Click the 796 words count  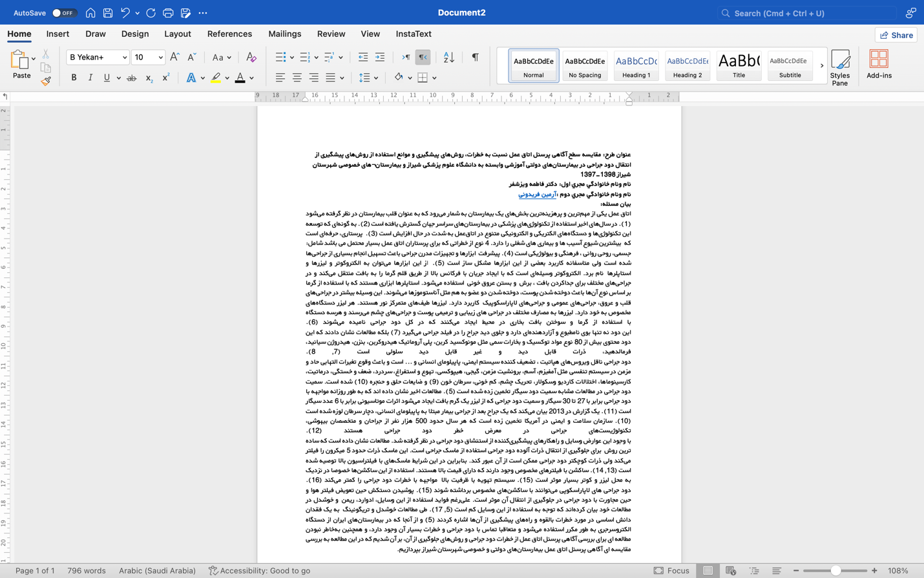(x=87, y=571)
